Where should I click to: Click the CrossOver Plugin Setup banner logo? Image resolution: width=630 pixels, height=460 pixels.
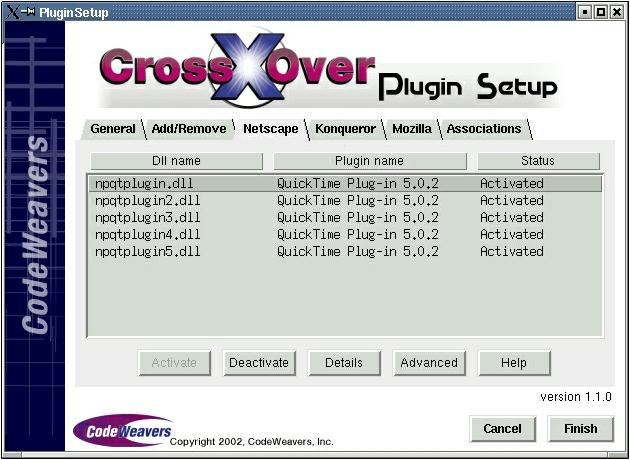(x=328, y=73)
